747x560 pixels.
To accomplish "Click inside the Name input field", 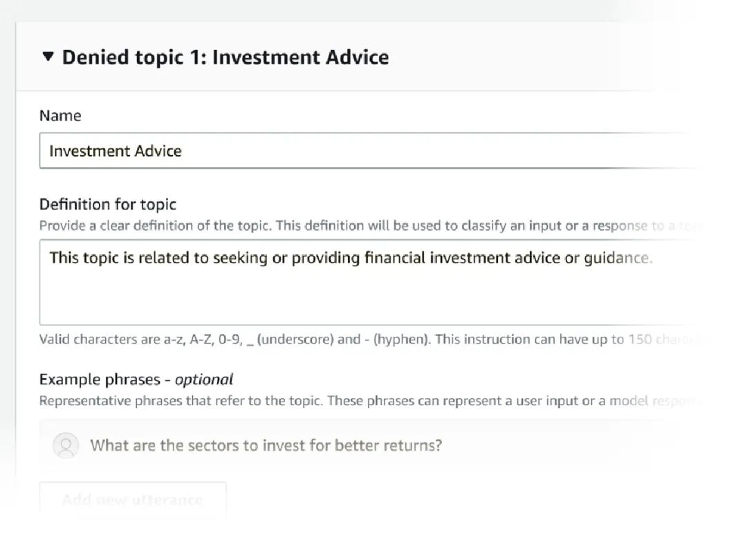I will tap(346, 151).
